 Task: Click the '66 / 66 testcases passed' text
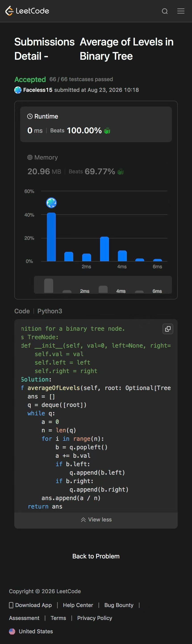point(81,79)
